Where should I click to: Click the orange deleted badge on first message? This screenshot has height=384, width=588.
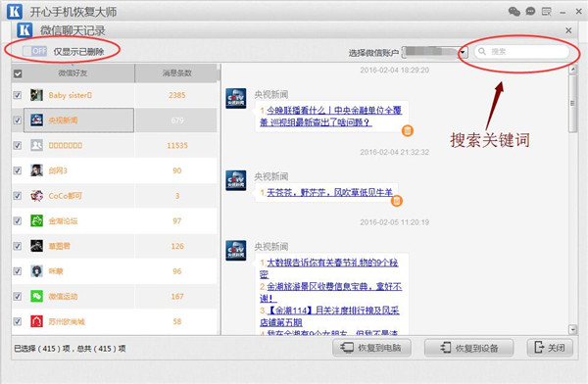coord(408,130)
